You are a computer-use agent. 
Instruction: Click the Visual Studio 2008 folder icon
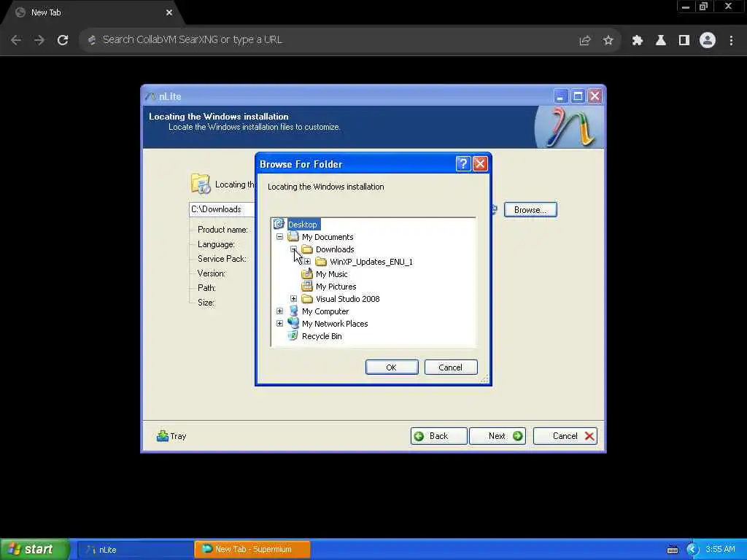coord(307,298)
